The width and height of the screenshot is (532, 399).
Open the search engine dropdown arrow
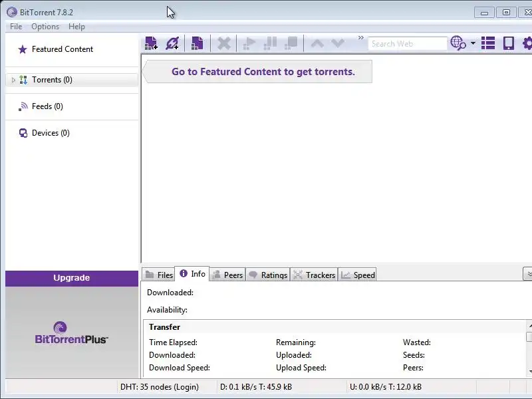pos(473,43)
